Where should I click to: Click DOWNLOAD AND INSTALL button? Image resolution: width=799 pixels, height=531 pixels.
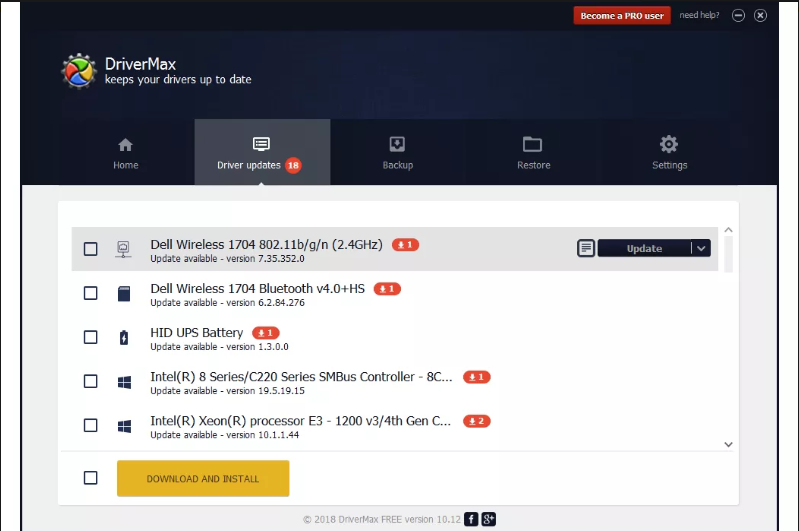(203, 478)
